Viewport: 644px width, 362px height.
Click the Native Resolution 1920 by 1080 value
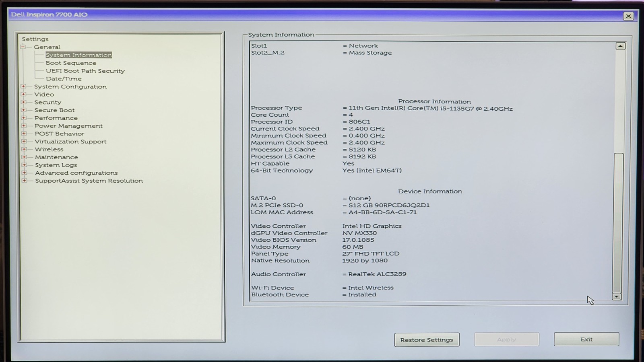pyautogui.click(x=365, y=261)
